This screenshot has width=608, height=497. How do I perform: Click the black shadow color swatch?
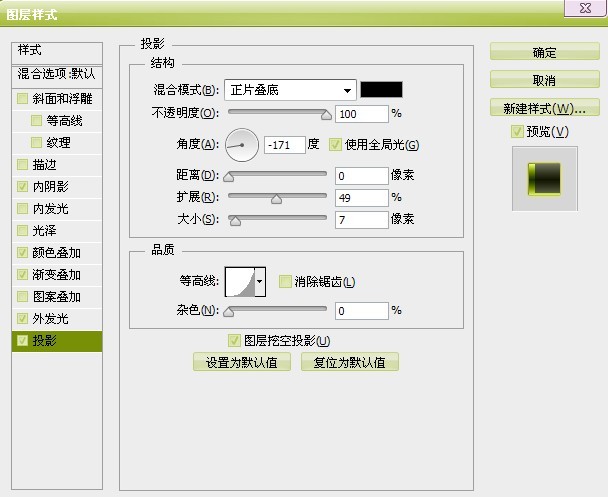(x=382, y=90)
